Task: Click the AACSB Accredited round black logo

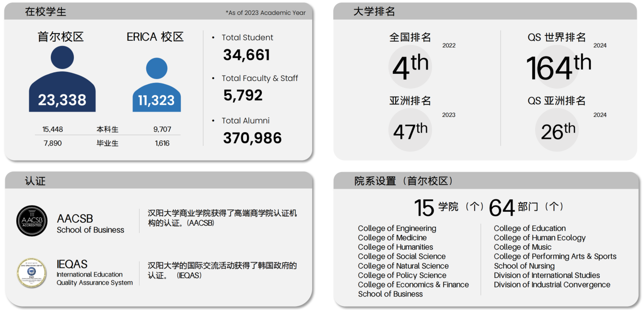Action: pyautogui.click(x=32, y=221)
